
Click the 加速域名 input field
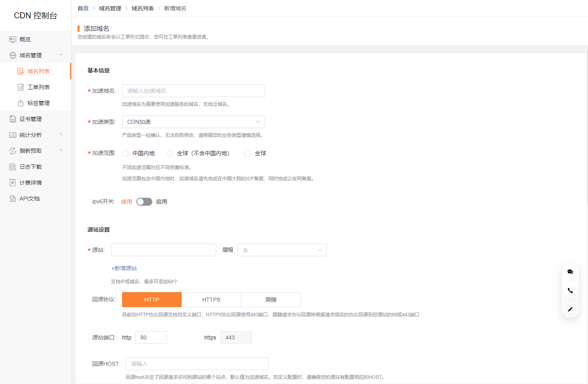(x=193, y=91)
